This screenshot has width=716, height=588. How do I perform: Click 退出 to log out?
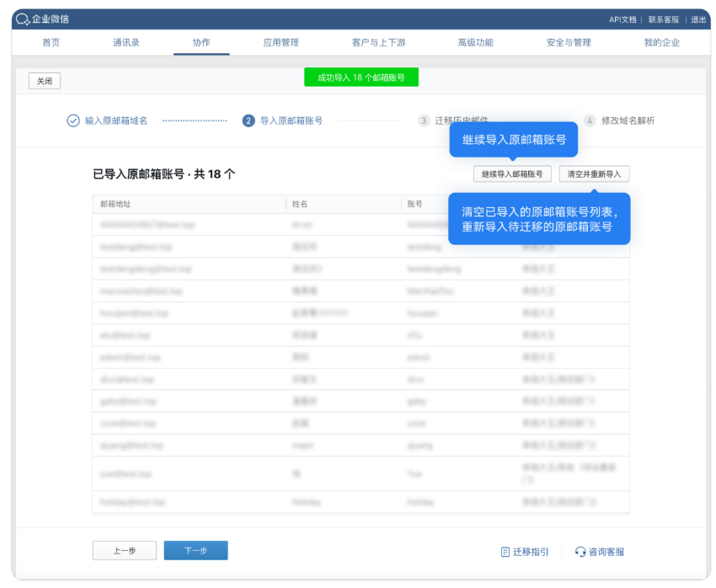698,19
